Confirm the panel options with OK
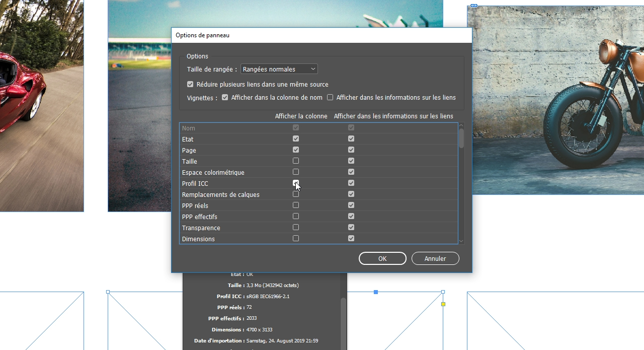Image resolution: width=644 pixels, height=350 pixels. pos(382,258)
